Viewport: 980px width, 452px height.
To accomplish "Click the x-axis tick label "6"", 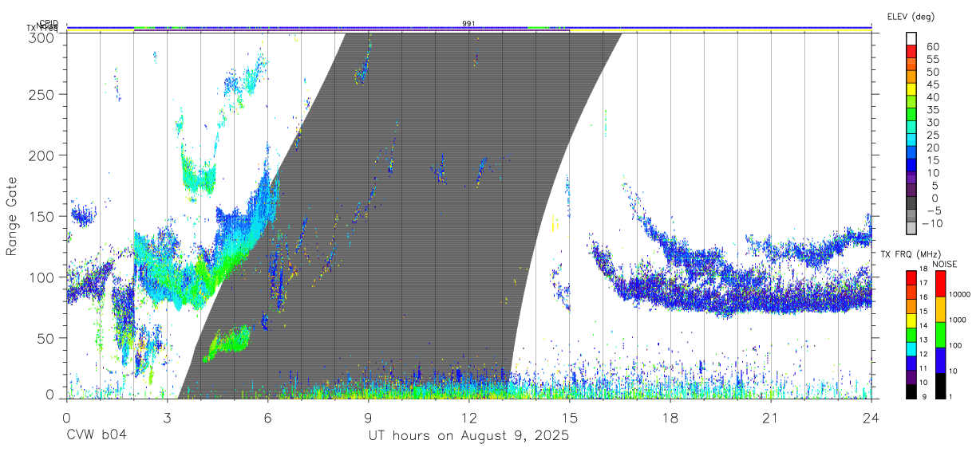I will click(x=268, y=416).
